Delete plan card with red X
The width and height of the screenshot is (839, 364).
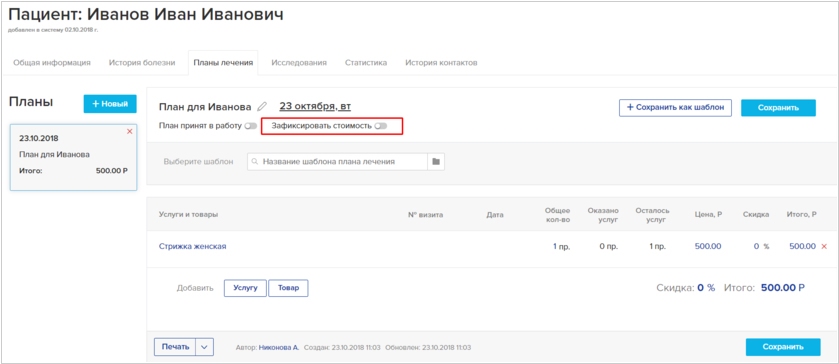point(129,131)
